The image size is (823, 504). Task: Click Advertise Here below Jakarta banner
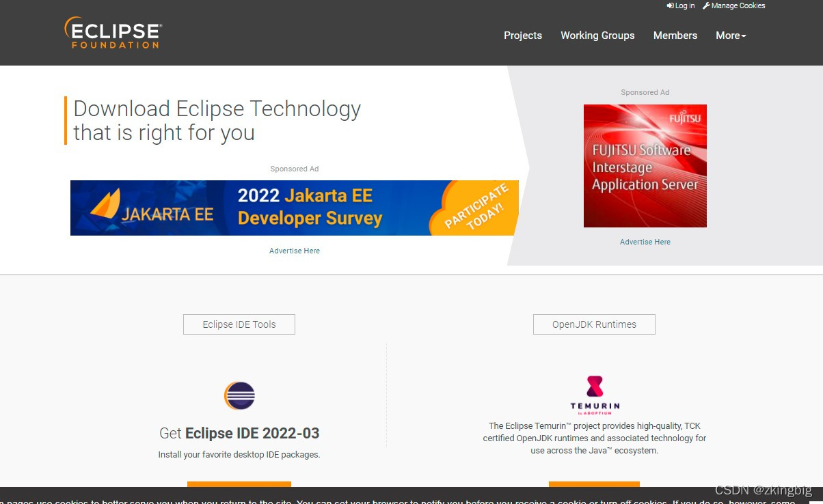pos(295,251)
